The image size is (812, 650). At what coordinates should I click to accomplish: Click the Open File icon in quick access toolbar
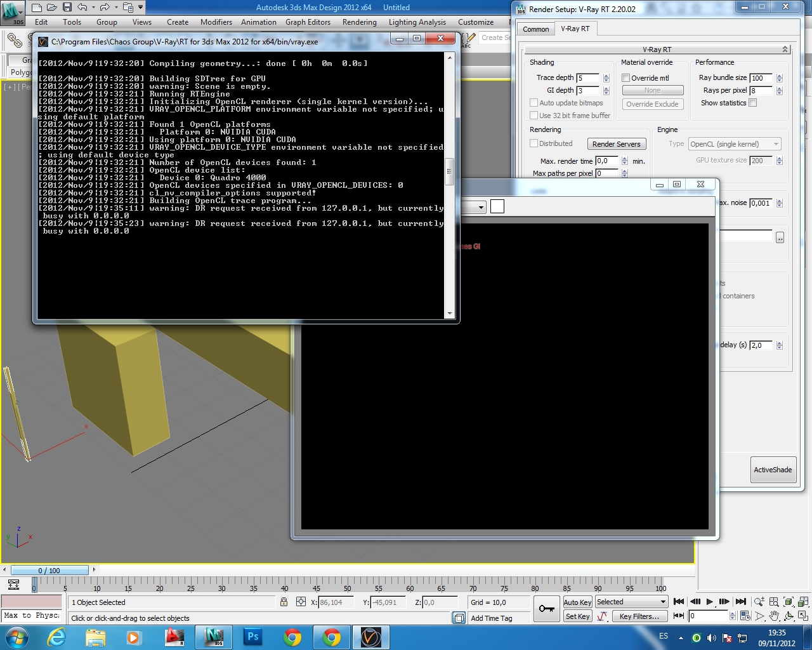51,8
